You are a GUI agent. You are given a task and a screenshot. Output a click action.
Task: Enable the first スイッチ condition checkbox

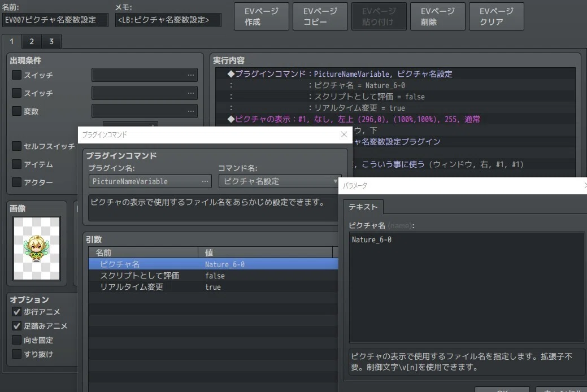pos(16,75)
